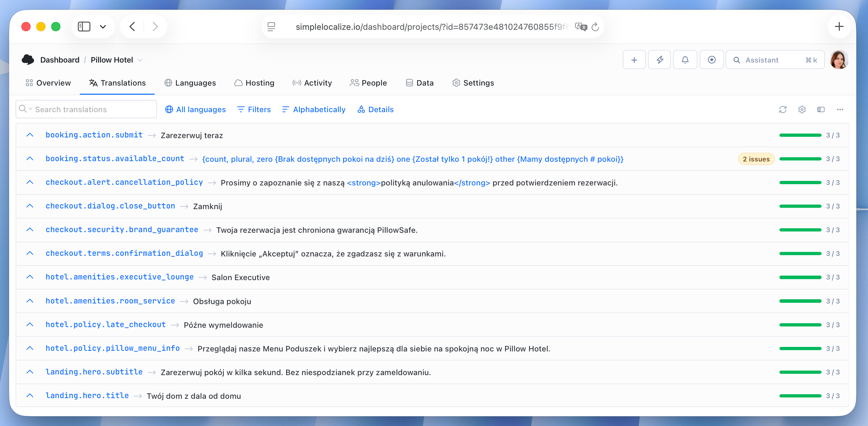The width and height of the screenshot is (868, 426).
Task: Collapse the hotel.amenities.executive_lounge row
Action: [30, 277]
